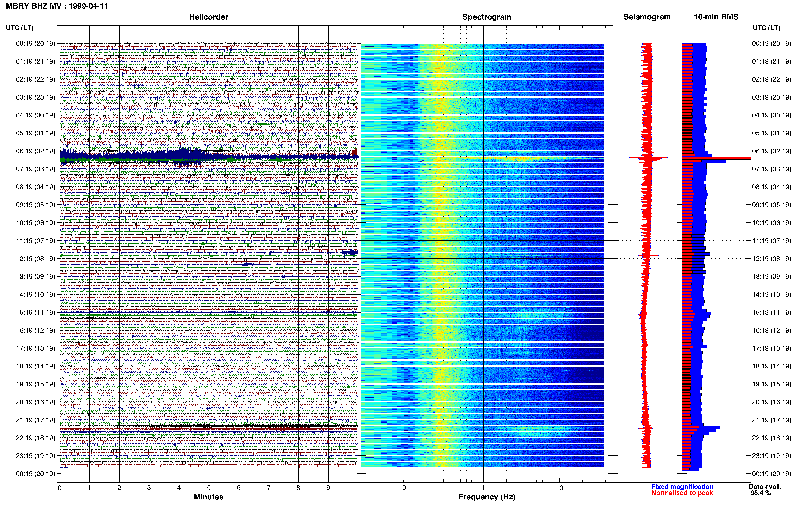
Task: Click the 'Helicorder' panel heading
Action: tap(209, 17)
